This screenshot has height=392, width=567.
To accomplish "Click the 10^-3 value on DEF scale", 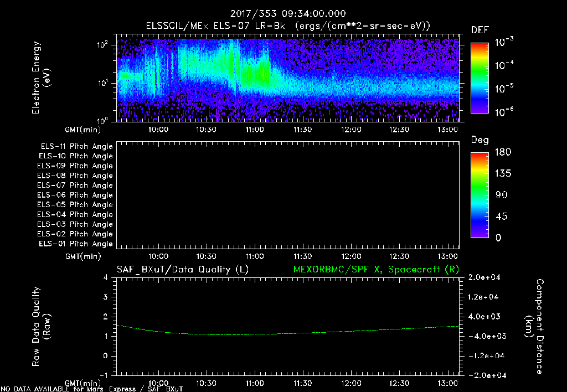I will pyautogui.click(x=504, y=42).
